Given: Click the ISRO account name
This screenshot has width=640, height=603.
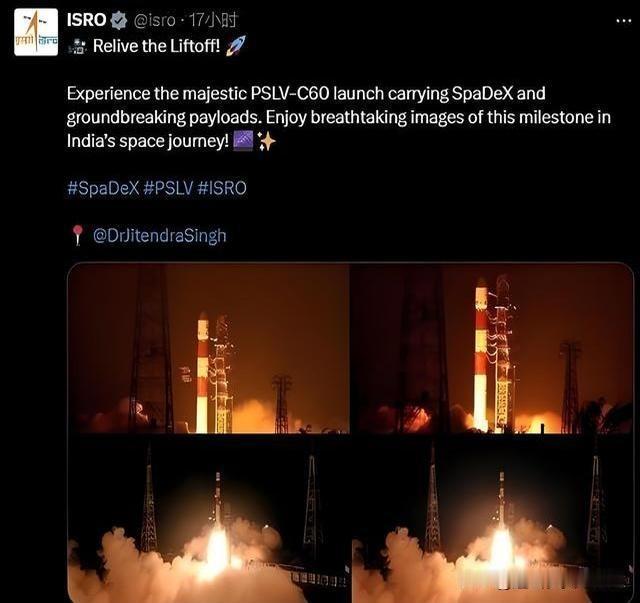Looking at the screenshot, I should pos(87,20).
